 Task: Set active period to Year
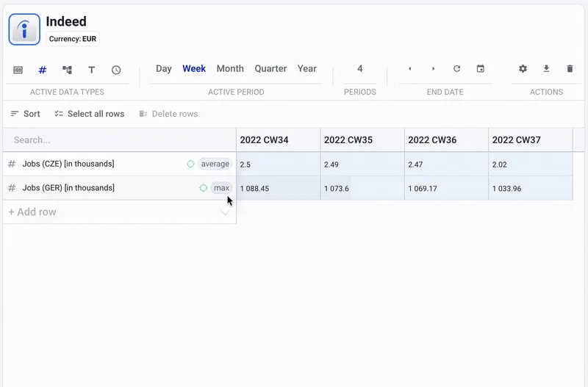(307, 68)
